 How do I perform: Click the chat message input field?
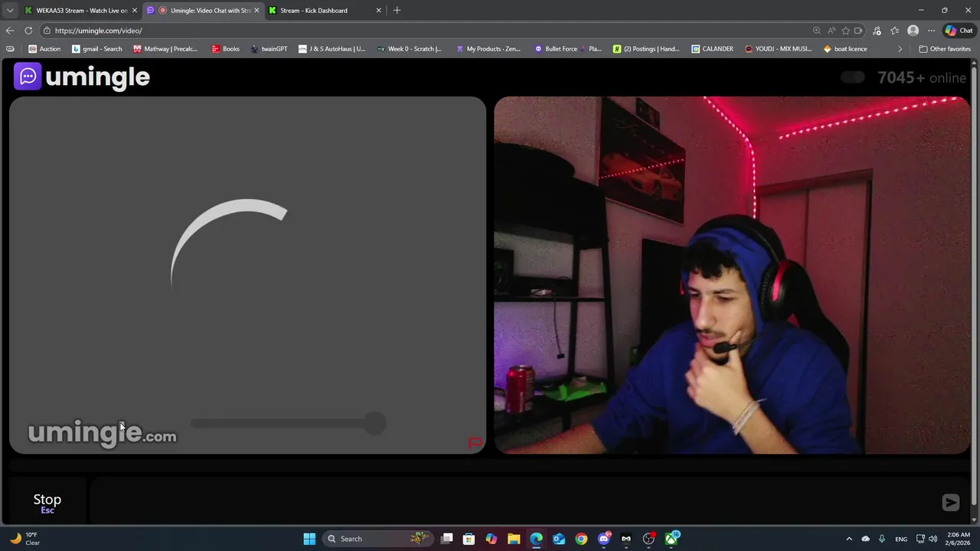pyautogui.click(x=513, y=502)
